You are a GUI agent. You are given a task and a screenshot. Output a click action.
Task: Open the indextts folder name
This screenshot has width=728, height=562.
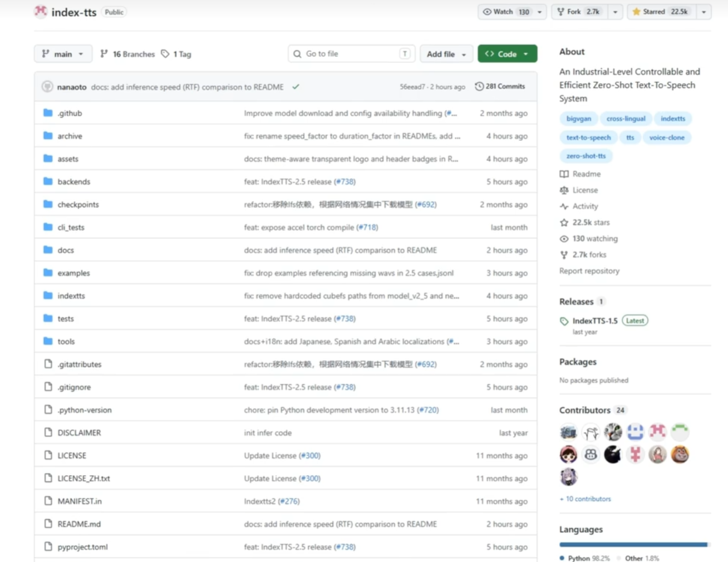point(71,295)
